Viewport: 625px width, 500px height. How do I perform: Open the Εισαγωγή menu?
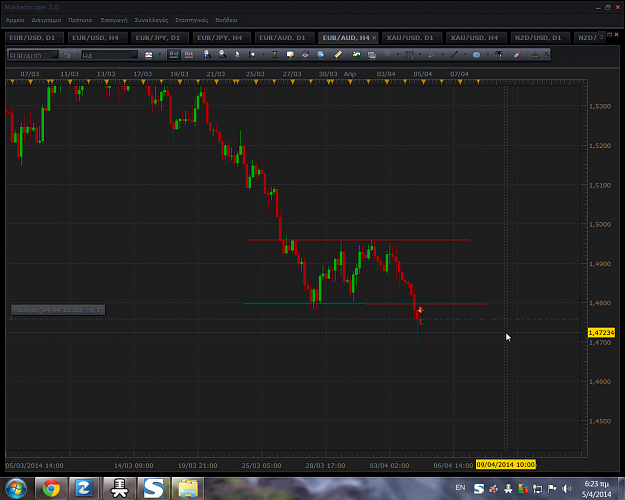point(114,20)
